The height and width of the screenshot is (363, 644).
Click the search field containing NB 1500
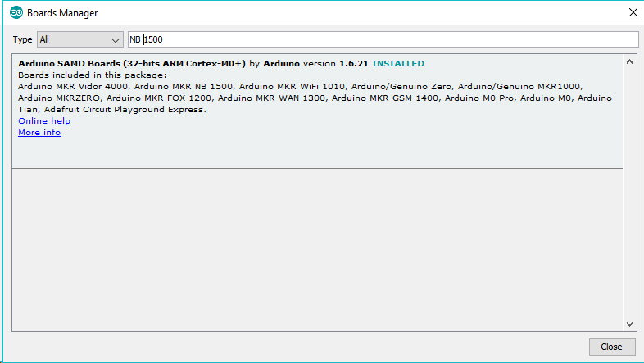[x=383, y=39]
